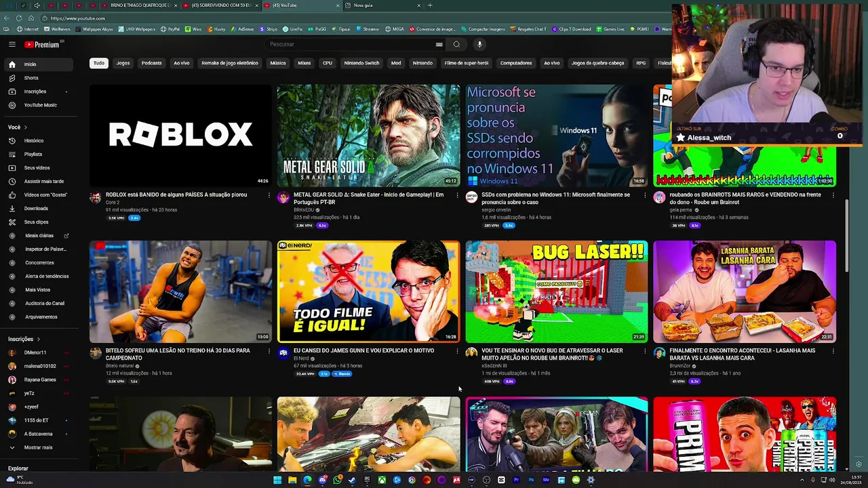868x488 pixels.
Task: Select the Jogos filter chip
Action: tap(123, 63)
